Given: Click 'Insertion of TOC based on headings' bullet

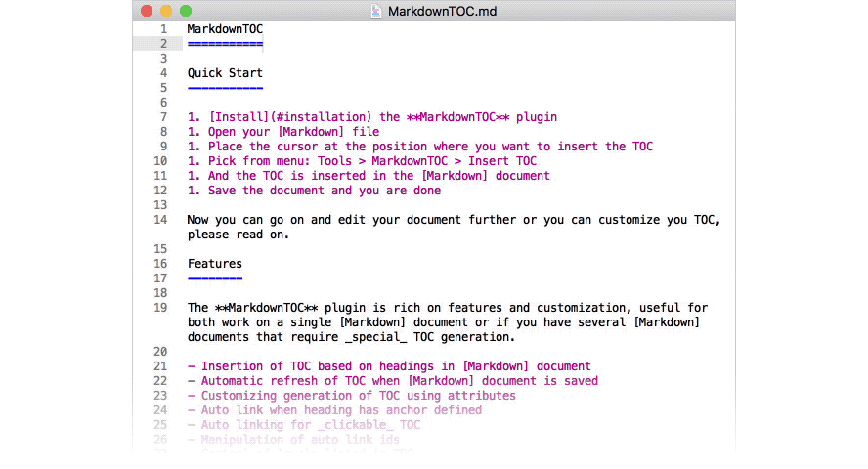Looking at the screenshot, I should (x=389, y=366).
